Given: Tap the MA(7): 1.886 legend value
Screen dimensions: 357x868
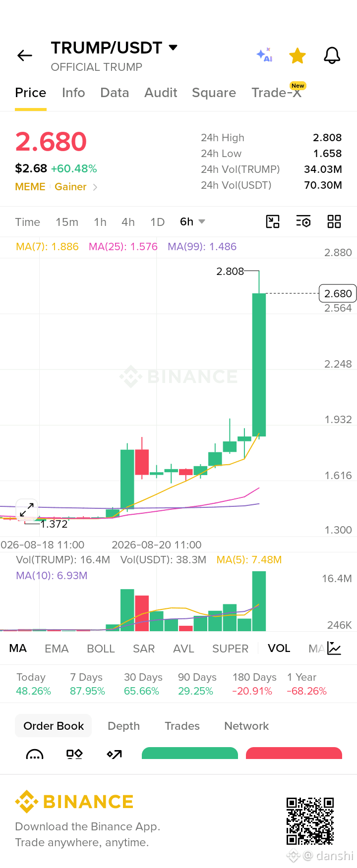Looking at the screenshot, I should 47,247.
